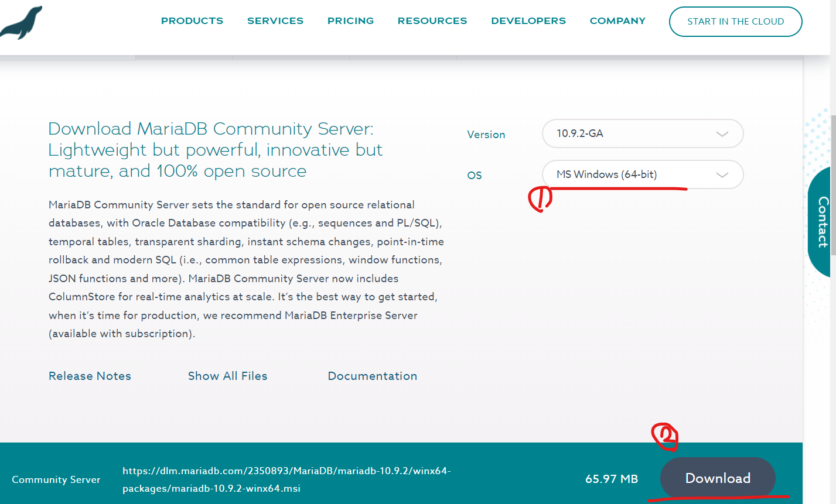Open the Documentation link

[x=373, y=376]
